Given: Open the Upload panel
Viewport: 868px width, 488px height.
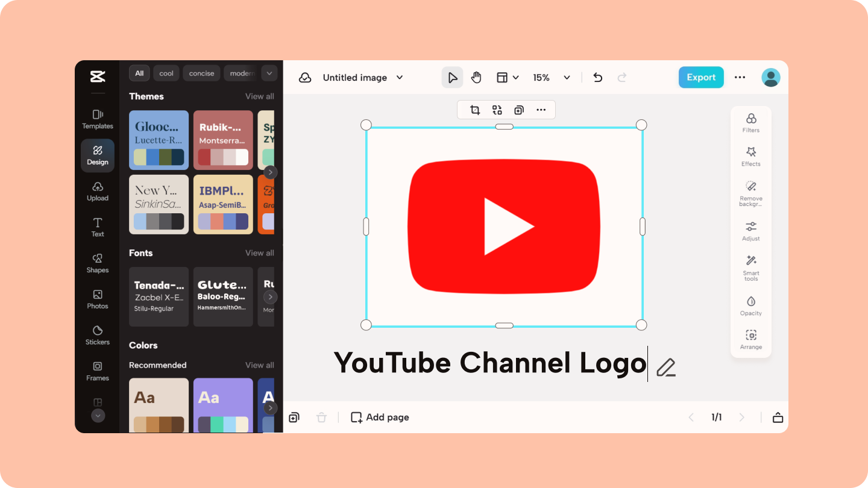Looking at the screenshot, I should [97, 191].
